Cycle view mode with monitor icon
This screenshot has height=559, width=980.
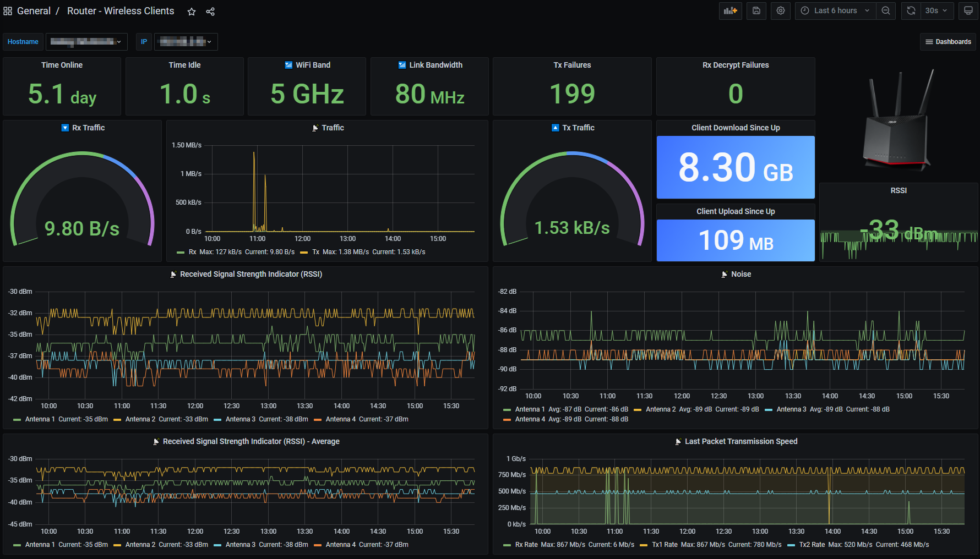pos(968,11)
